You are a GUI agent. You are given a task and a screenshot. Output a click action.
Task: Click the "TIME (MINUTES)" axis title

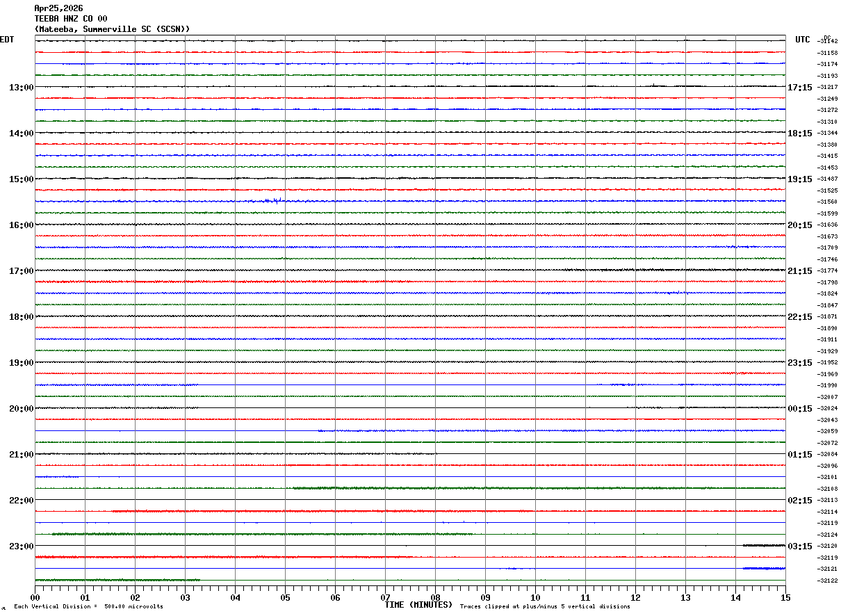coord(418,605)
